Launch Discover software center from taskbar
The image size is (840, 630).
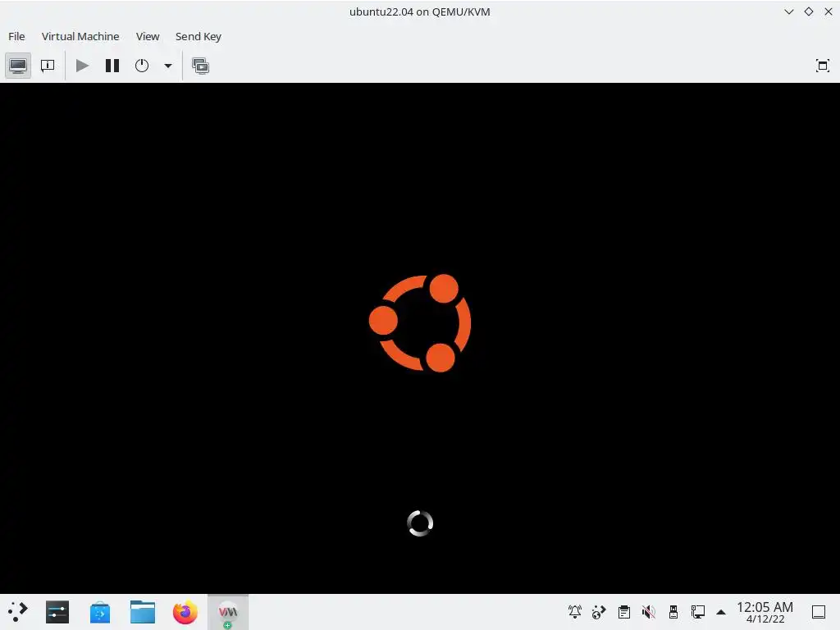[100, 612]
